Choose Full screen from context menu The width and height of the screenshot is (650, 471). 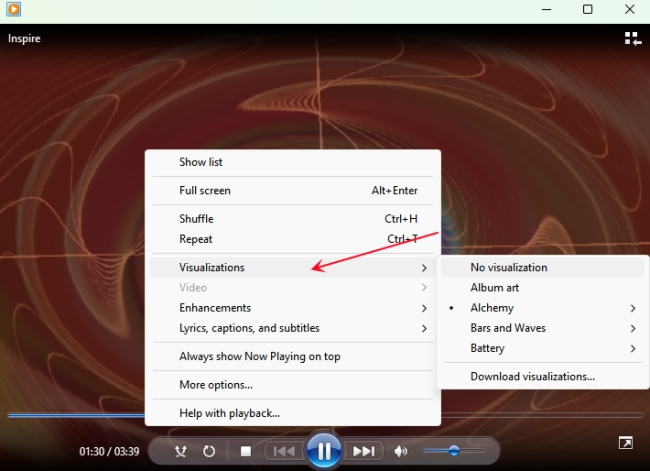click(293, 190)
